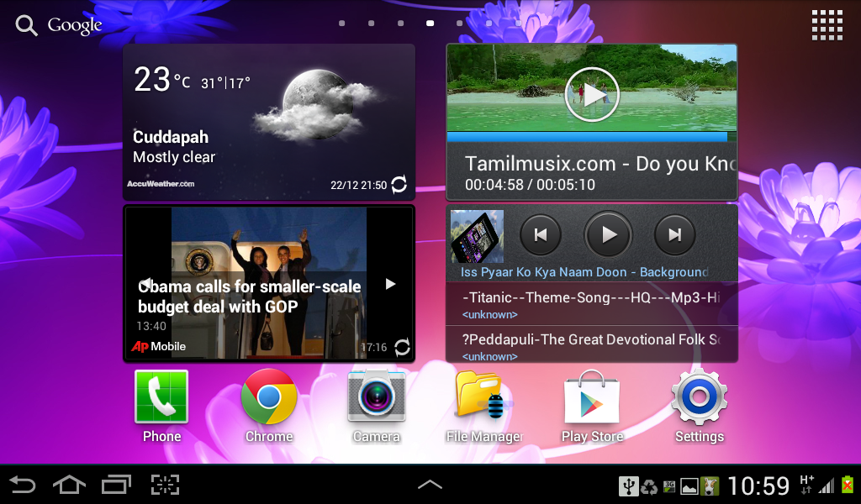Skip to next track in music widget
This screenshot has width=861, height=504.
[x=675, y=234]
